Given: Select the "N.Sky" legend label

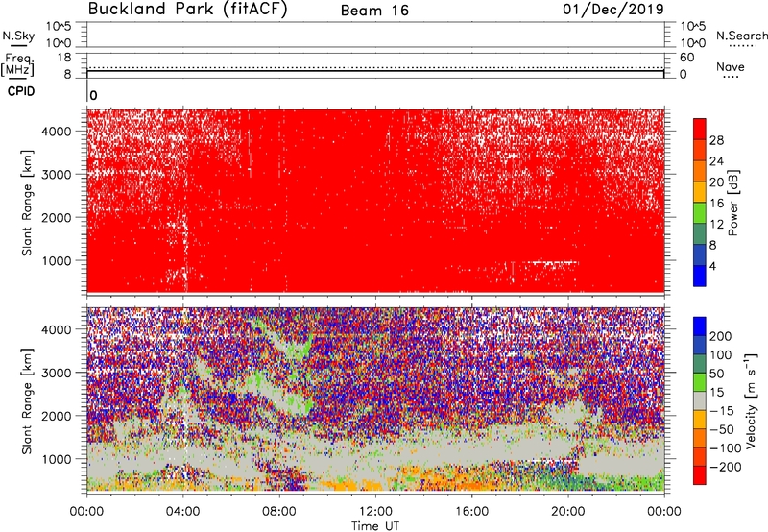Looking at the screenshot, I should (x=18, y=36).
